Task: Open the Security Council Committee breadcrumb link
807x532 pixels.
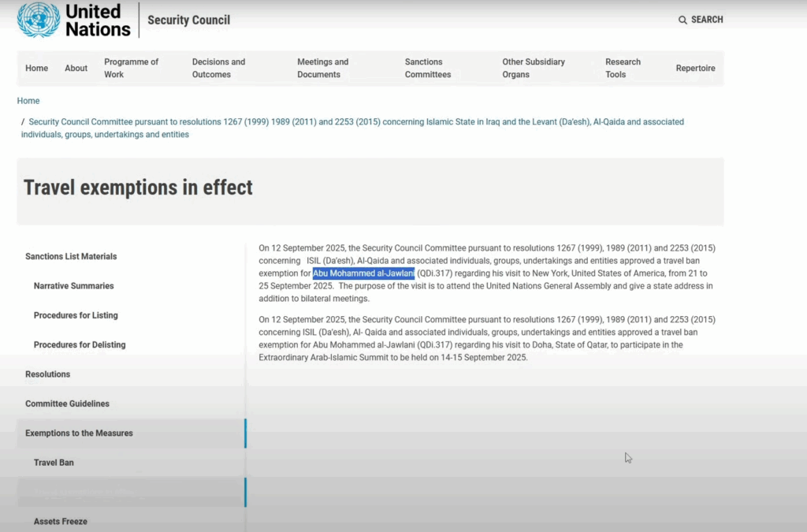Action: 355,122
